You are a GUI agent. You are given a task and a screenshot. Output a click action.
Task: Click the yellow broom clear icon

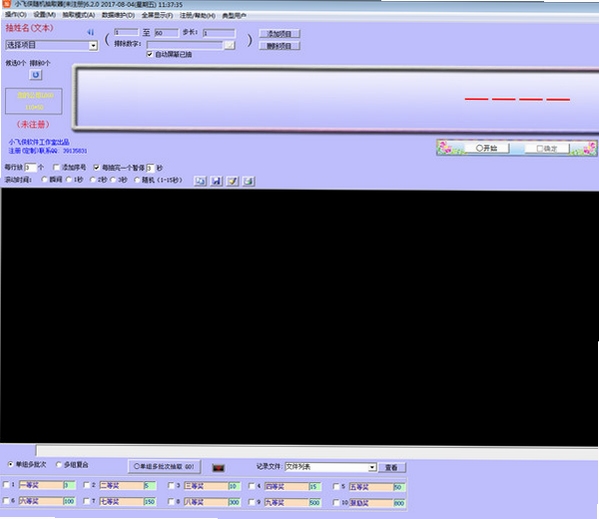click(x=232, y=181)
